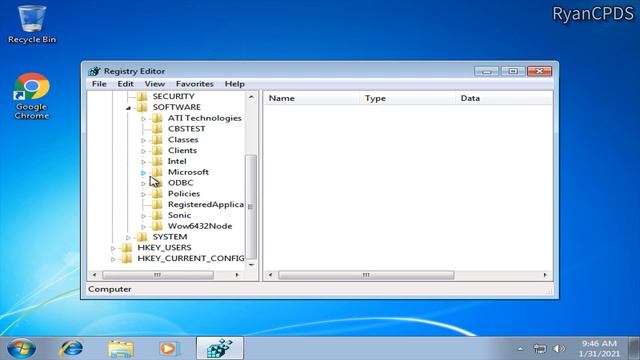Viewport: 640px width, 360px height.
Task: Minimize the Registry Editor window
Action: (x=487, y=71)
